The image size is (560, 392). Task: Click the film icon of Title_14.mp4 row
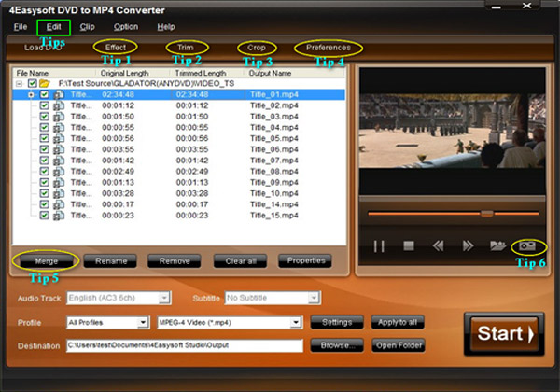pos(59,204)
